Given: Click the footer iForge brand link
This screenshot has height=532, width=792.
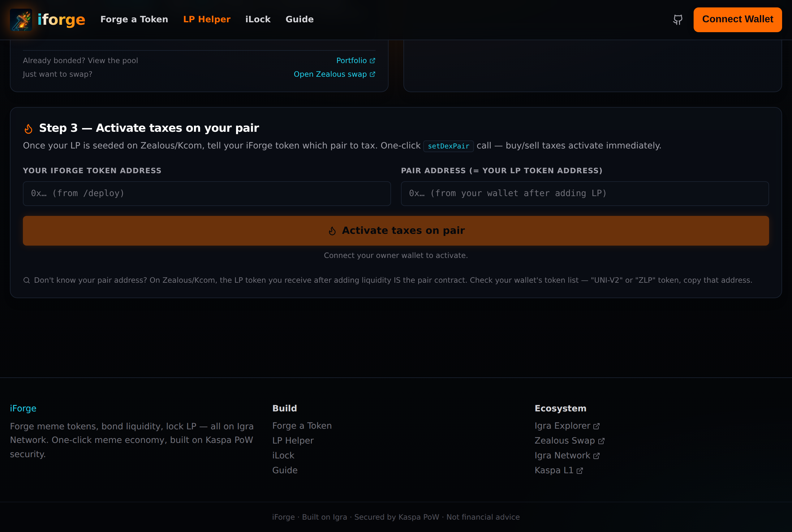Looking at the screenshot, I should click(x=23, y=408).
